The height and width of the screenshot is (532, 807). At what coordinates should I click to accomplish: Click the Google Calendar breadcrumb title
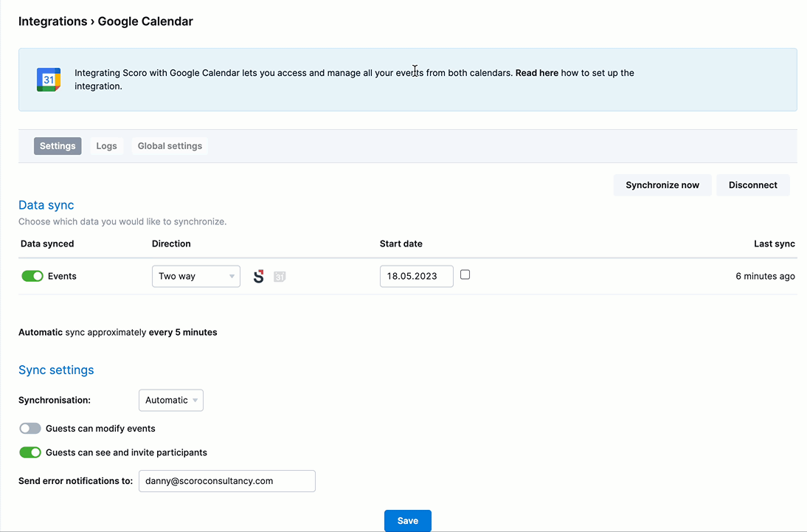[145, 21]
